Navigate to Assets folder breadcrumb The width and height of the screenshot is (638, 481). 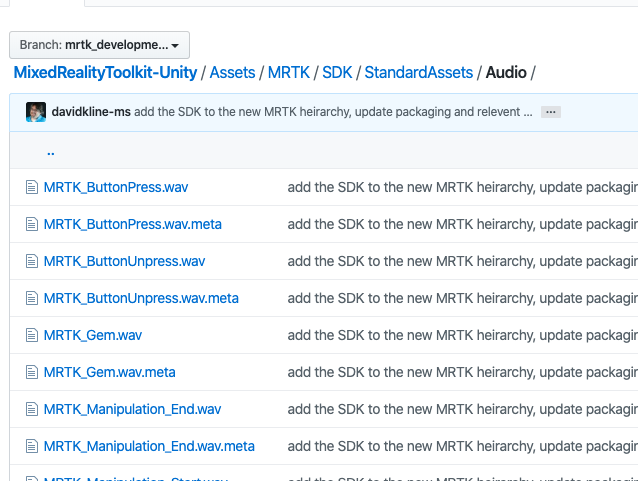click(x=232, y=72)
